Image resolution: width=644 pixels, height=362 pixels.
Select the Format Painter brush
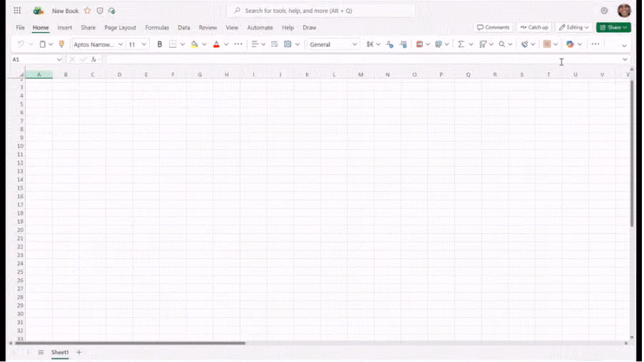(x=61, y=44)
